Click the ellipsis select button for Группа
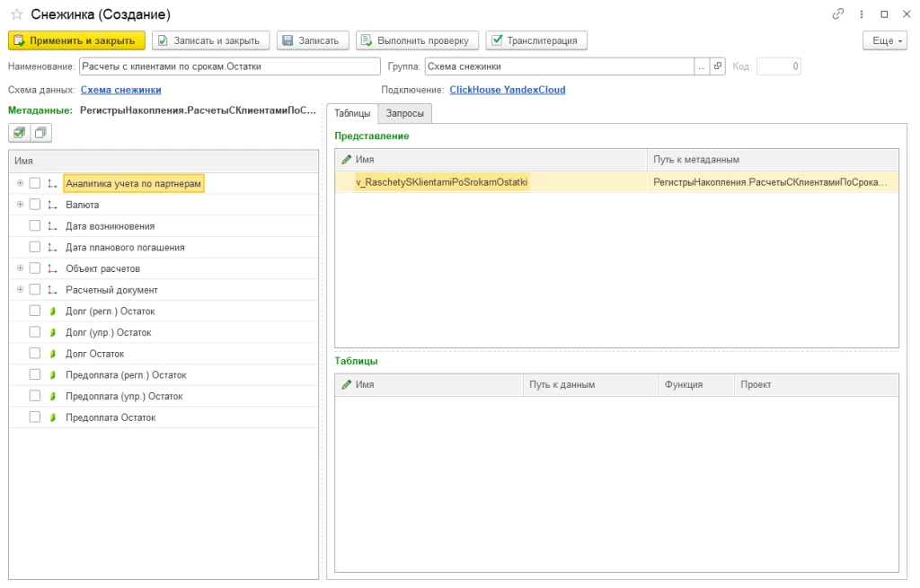This screenshot has width=920, height=588. tap(701, 66)
